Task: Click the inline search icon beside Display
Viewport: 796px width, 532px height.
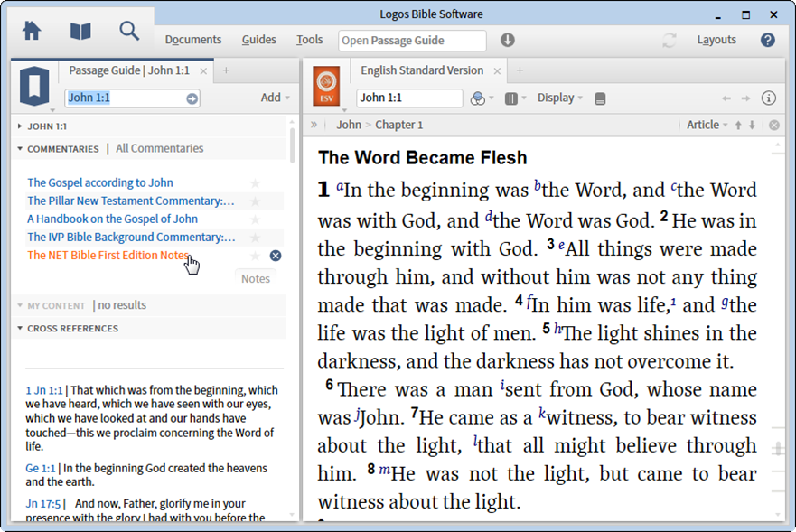Action: click(600, 98)
